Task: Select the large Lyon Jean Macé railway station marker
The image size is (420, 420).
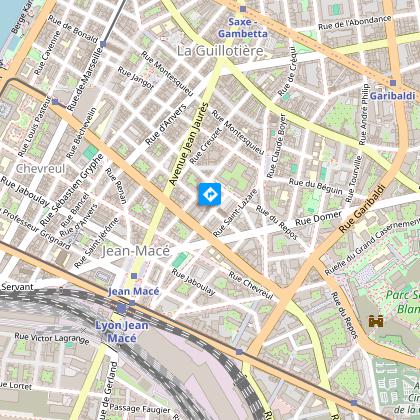Action: (121, 309)
